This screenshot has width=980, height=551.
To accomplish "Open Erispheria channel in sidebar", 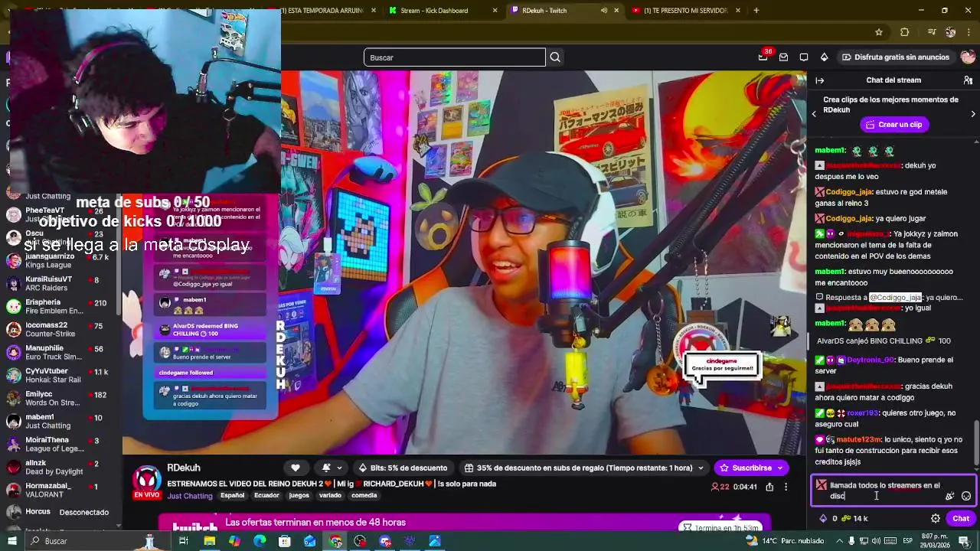I will coord(61,306).
